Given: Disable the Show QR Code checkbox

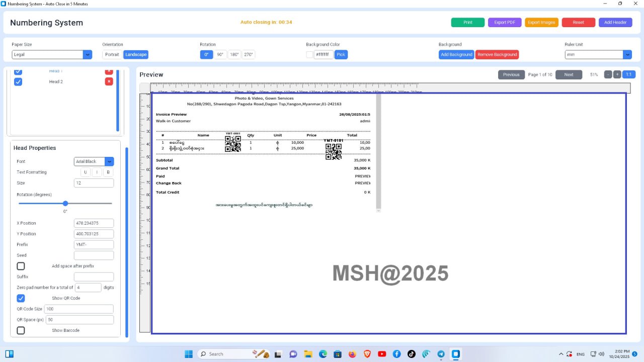Looking at the screenshot, I should [x=21, y=298].
